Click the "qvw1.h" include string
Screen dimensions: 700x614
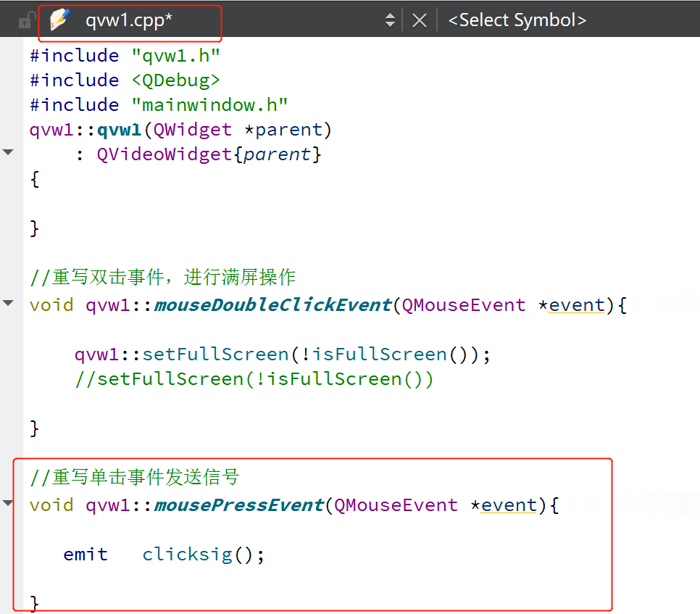pyautogui.click(x=175, y=56)
